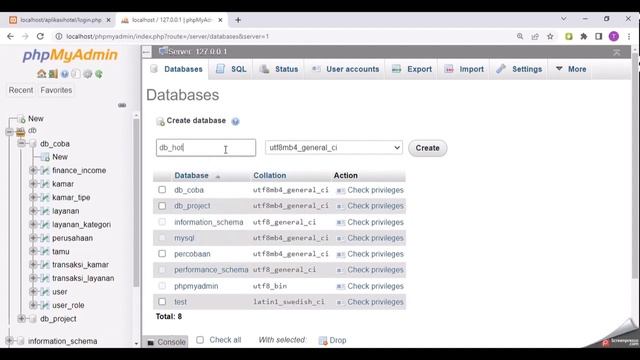Click the Create database button
Screen dimensions: 640x360
(427, 148)
